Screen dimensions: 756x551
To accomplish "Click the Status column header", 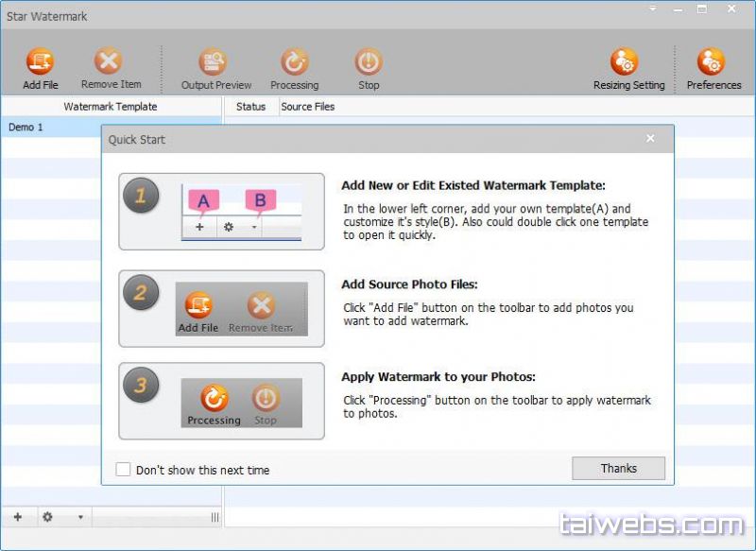I will [x=250, y=107].
